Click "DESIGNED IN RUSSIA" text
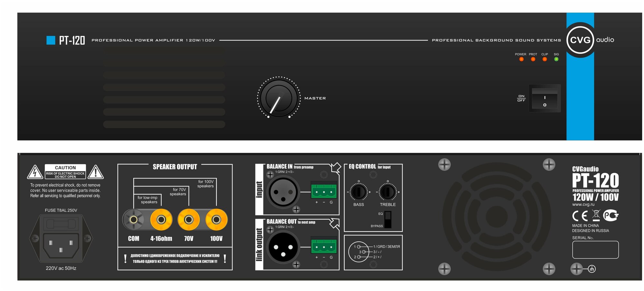644x291 pixels. pos(591,231)
